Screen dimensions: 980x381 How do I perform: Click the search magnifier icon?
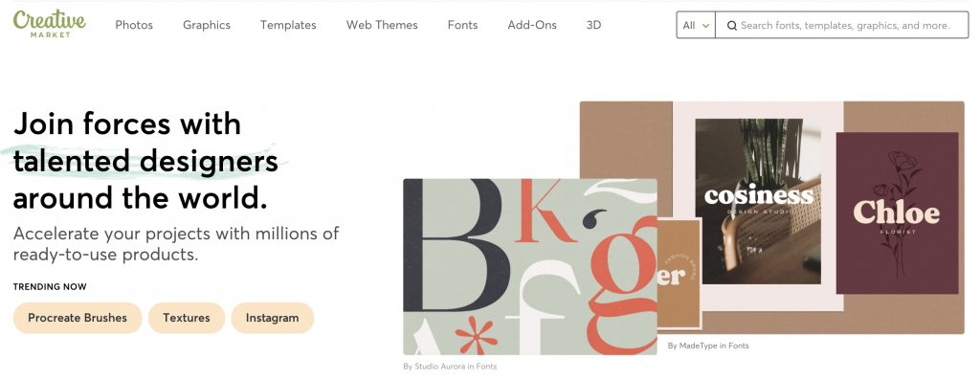pyautogui.click(x=732, y=26)
